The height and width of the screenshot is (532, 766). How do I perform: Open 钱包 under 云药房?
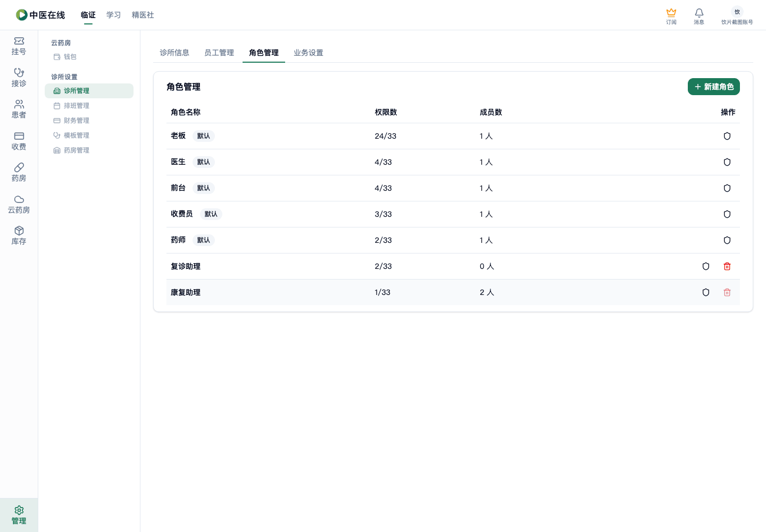(89, 57)
